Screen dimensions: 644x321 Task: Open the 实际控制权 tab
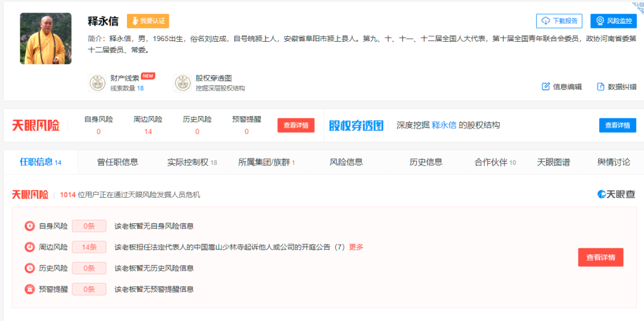(x=192, y=163)
